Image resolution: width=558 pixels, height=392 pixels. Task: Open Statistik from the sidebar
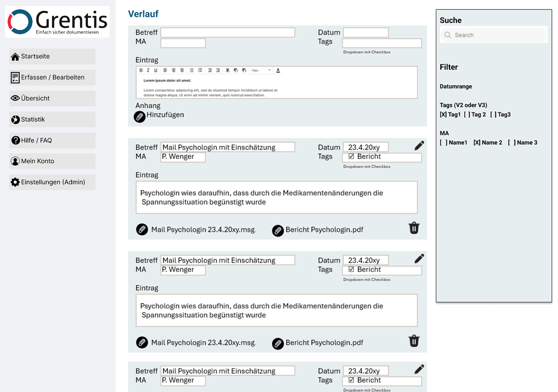pos(52,120)
